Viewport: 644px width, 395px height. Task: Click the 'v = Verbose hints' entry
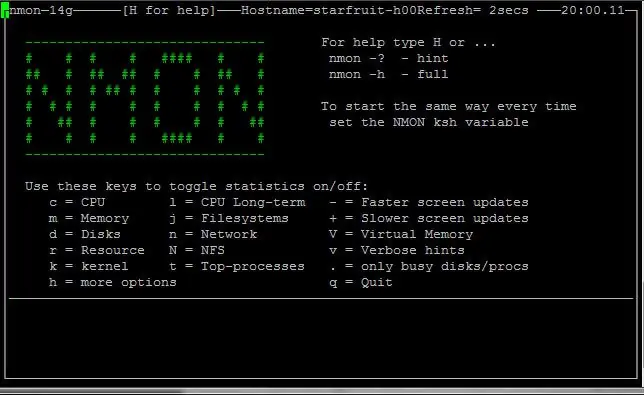coord(397,250)
